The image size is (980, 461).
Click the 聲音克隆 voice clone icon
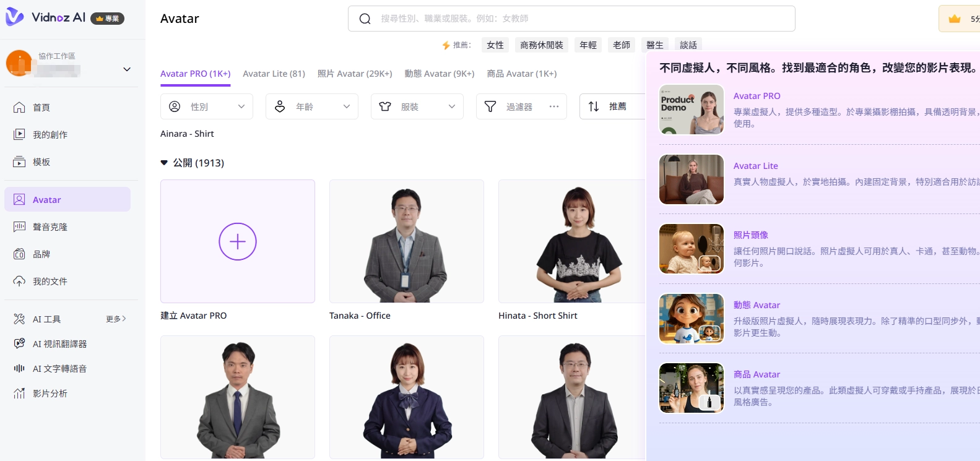19,227
